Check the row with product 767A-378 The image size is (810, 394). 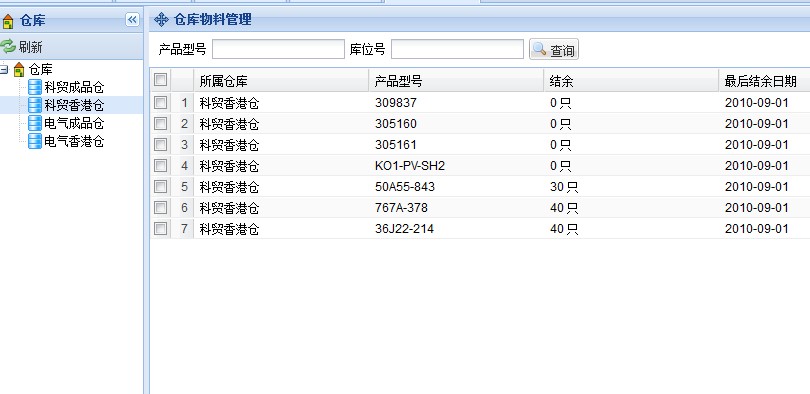tap(161, 208)
